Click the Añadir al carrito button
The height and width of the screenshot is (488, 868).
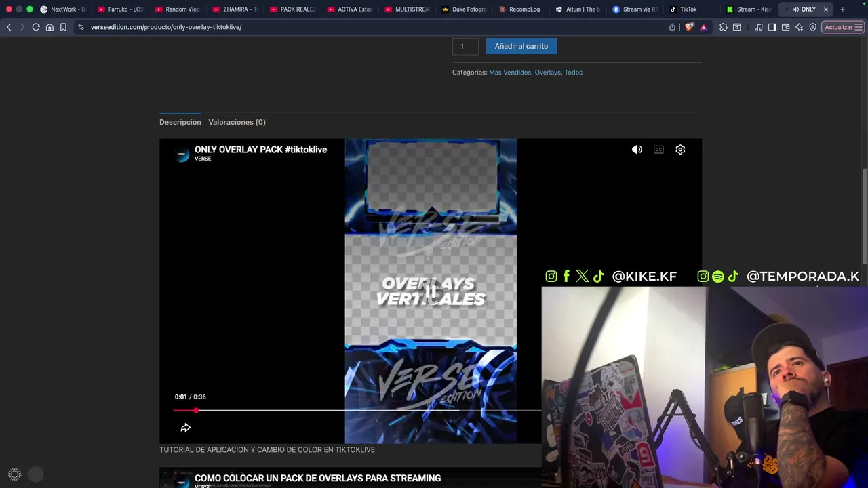[521, 46]
